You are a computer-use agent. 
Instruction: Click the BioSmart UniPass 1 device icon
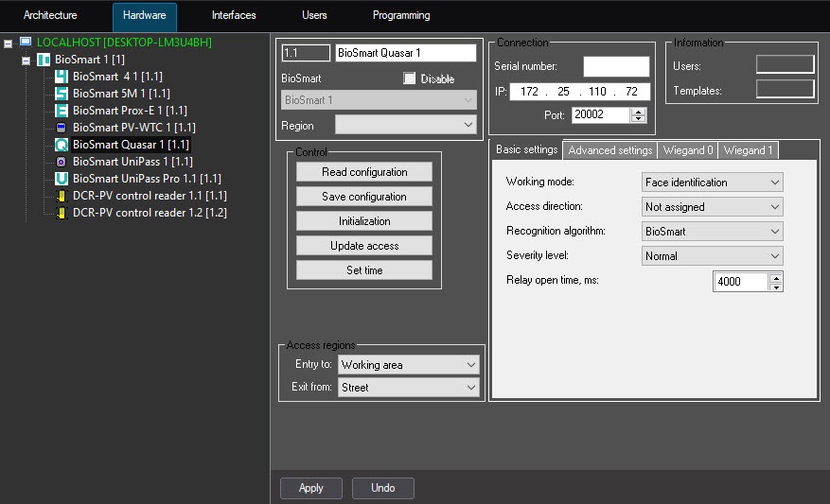[x=62, y=162]
